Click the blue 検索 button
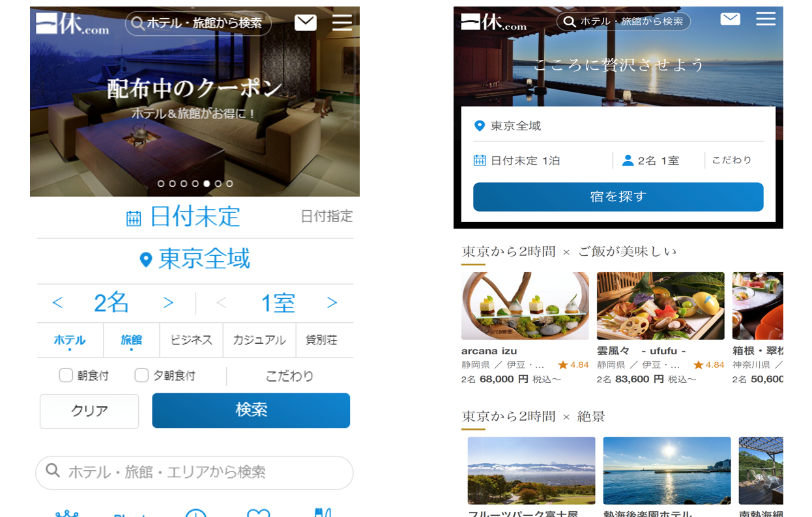The height and width of the screenshot is (517, 812). 251,410
